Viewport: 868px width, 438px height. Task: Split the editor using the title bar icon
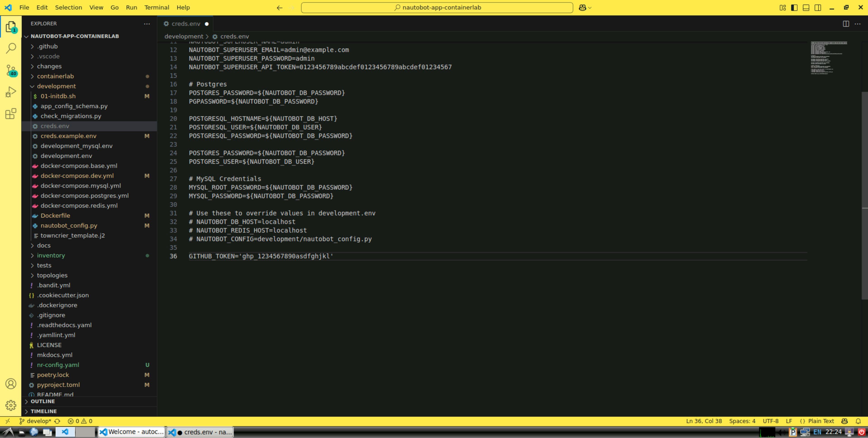pos(846,24)
